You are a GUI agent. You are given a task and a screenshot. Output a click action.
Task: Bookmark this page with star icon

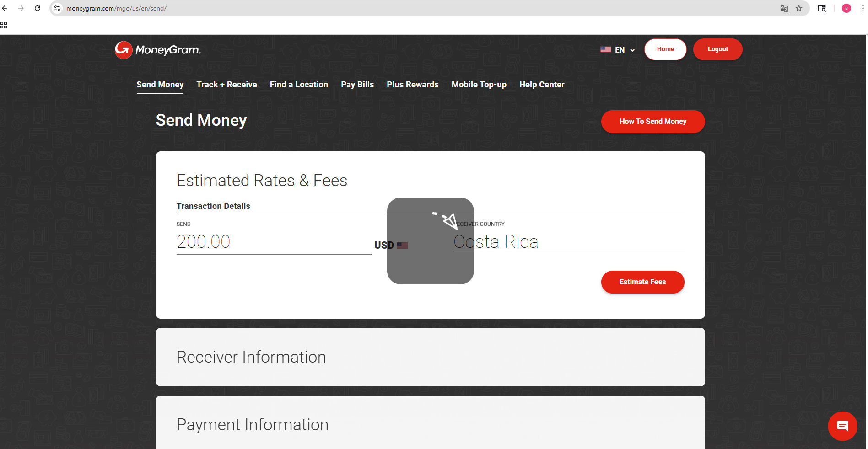click(x=799, y=8)
